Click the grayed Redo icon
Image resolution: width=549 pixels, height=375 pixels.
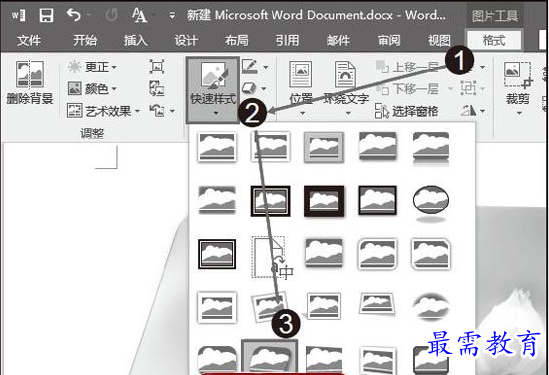[111, 15]
